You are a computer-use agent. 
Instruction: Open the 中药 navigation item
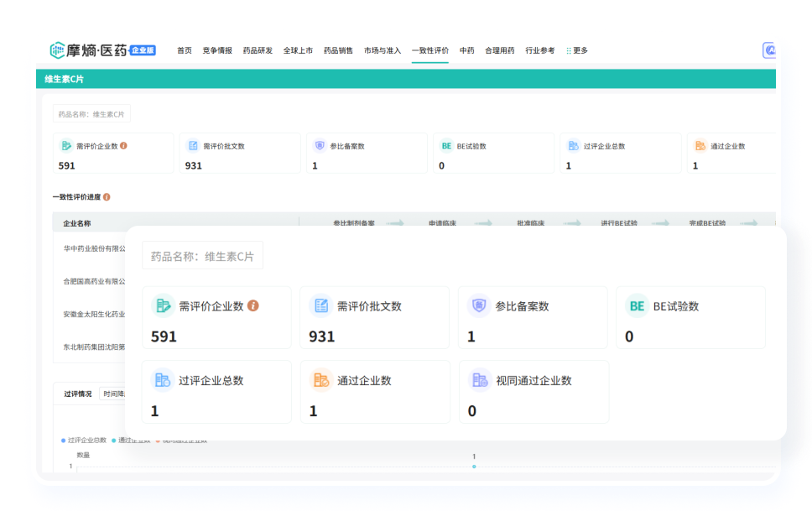(466, 50)
